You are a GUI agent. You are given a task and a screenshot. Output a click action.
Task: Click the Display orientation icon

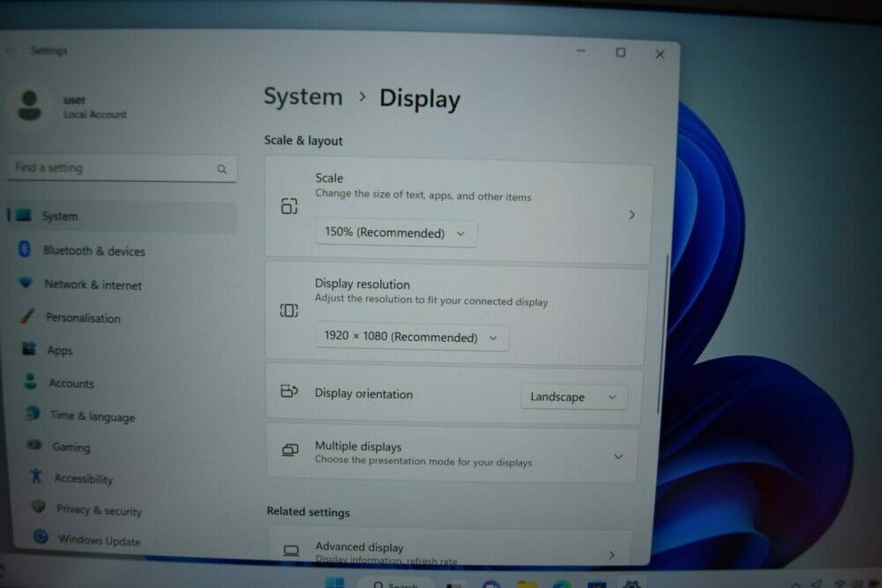tap(289, 391)
